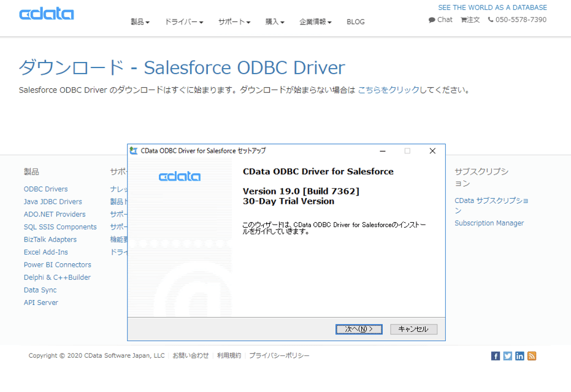This screenshot has height=392, width=571.
Task: Open the BizTalk Adapters link
Action: (x=50, y=239)
